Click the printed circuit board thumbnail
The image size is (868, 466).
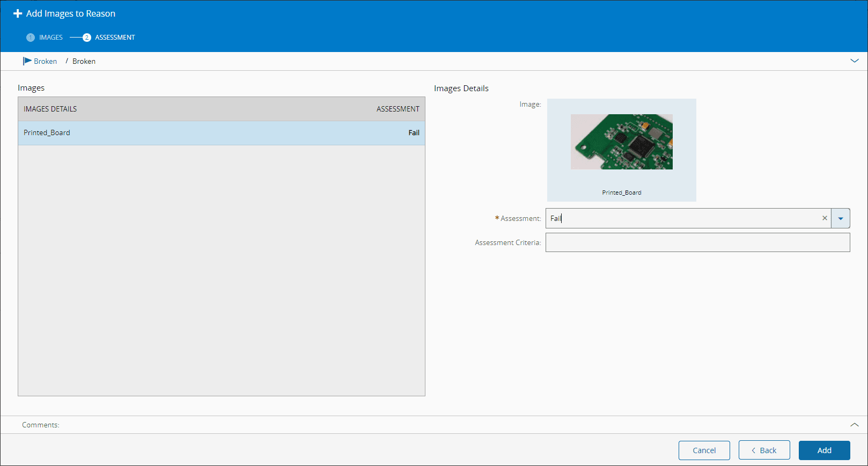coord(621,142)
